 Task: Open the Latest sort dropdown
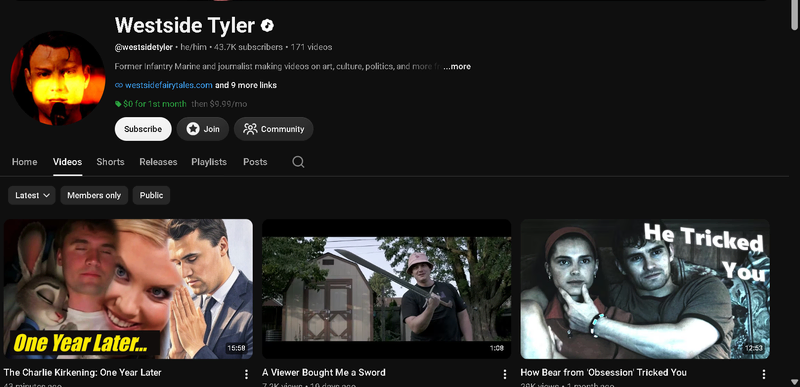pos(32,195)
